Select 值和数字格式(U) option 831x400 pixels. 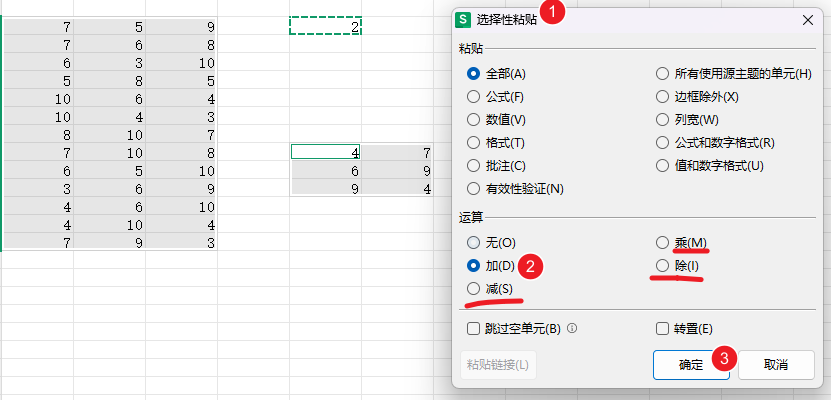[x=662, y=165]
